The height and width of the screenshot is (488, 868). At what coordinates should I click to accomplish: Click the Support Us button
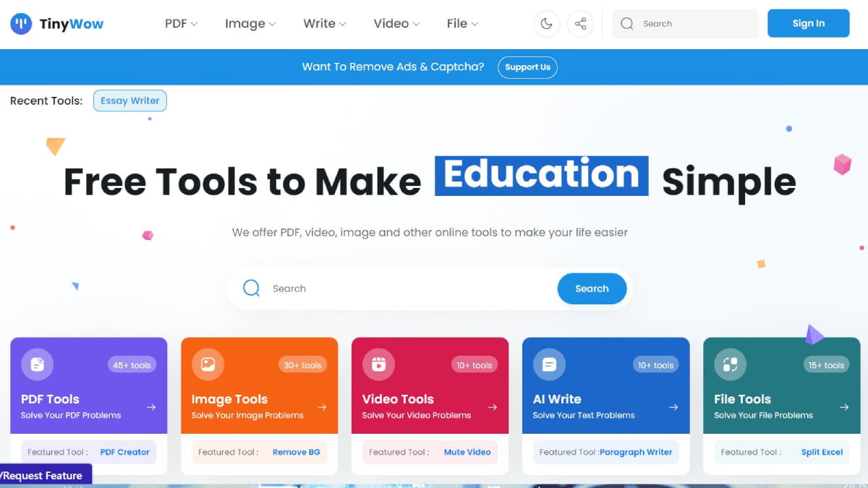tap(527, 67)
